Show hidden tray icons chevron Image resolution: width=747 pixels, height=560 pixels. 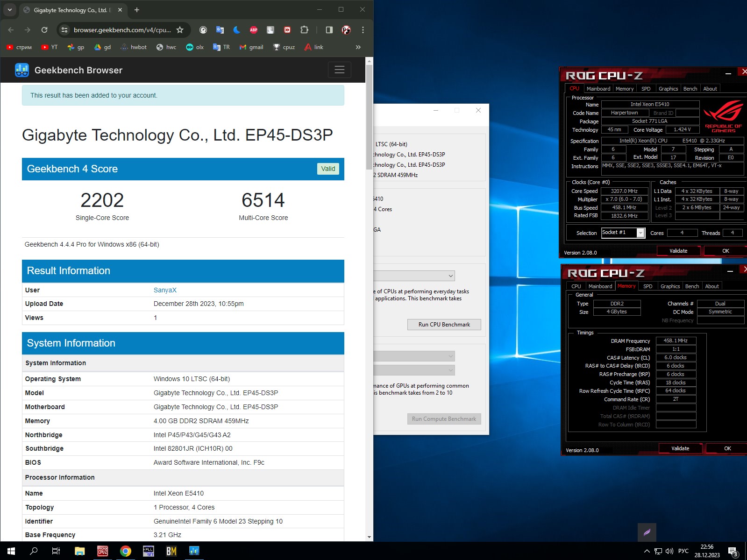pyautogui.click(x=647, y=551)
